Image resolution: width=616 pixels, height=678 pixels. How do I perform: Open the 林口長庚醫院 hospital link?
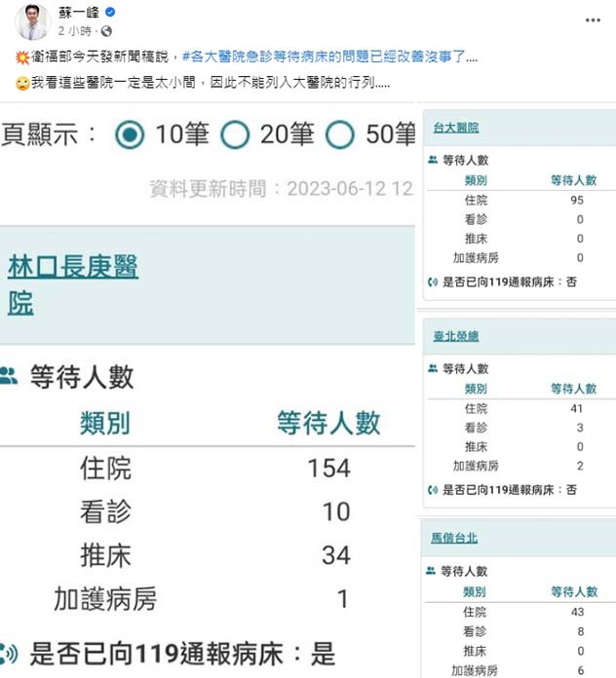(72, 283)
